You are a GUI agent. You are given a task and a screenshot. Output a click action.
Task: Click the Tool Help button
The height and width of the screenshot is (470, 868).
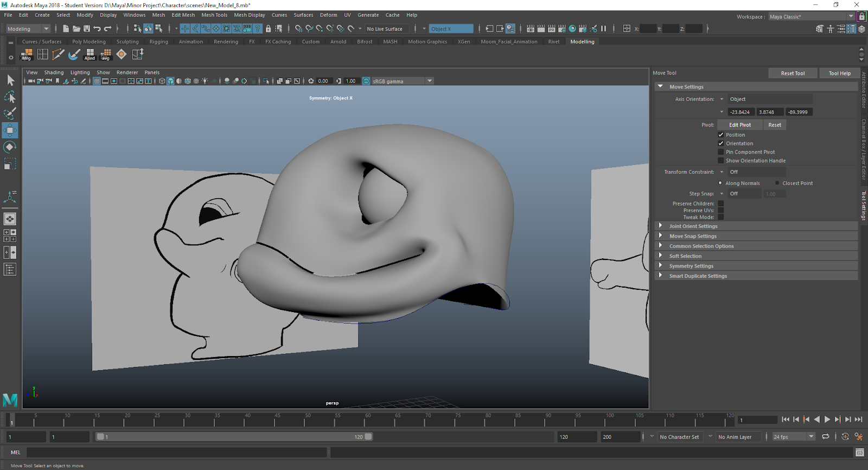(x=840, y=73)
